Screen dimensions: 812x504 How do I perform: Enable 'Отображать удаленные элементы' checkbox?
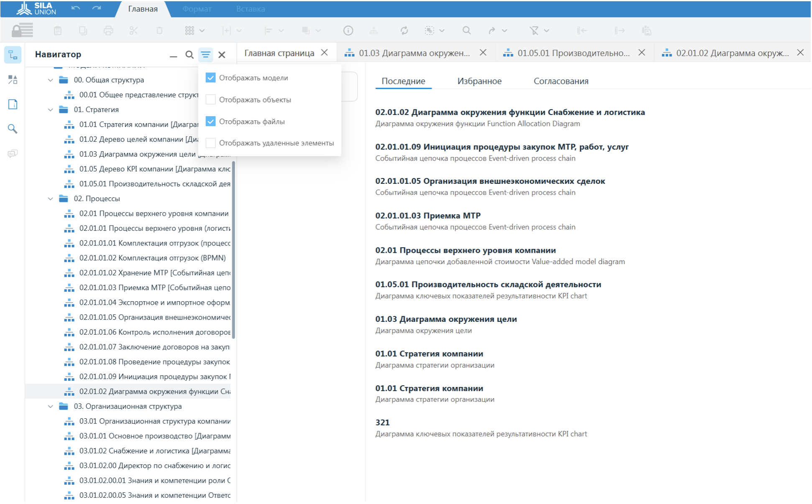coord(211,143)
